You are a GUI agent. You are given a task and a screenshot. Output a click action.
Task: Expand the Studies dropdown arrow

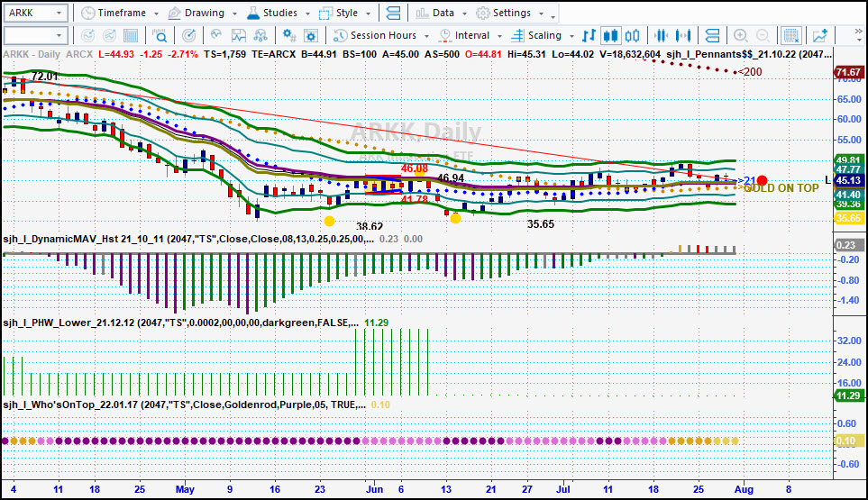[x=307, y=14]
